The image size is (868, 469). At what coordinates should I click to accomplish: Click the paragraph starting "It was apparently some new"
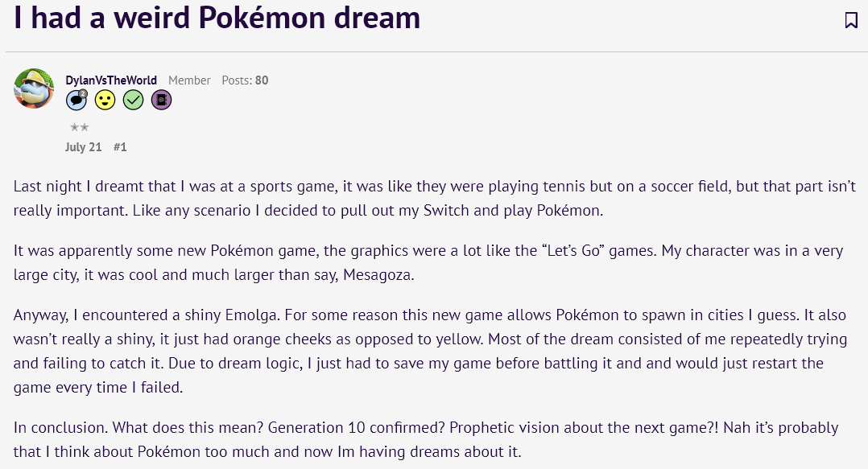[428, 263]
